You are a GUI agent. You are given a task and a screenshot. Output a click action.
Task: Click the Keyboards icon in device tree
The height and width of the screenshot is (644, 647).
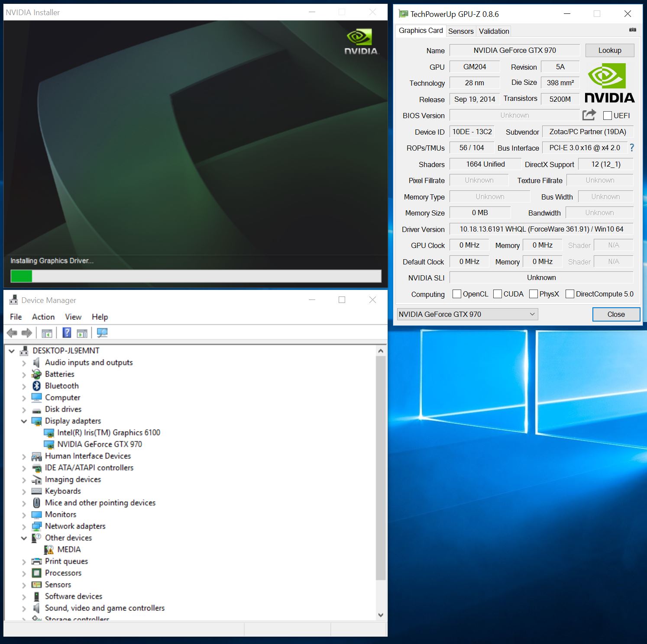click(x=37, y=491)
